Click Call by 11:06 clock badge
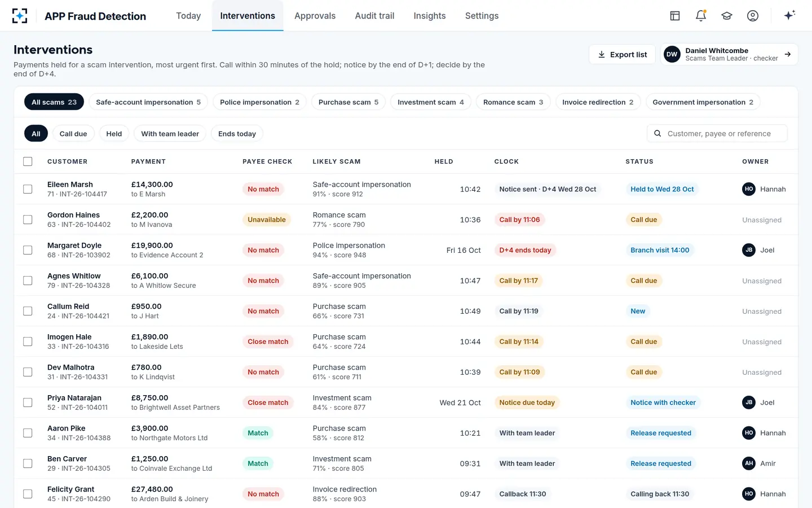This screenshot has width=812, height=508. tap(519, 220)
